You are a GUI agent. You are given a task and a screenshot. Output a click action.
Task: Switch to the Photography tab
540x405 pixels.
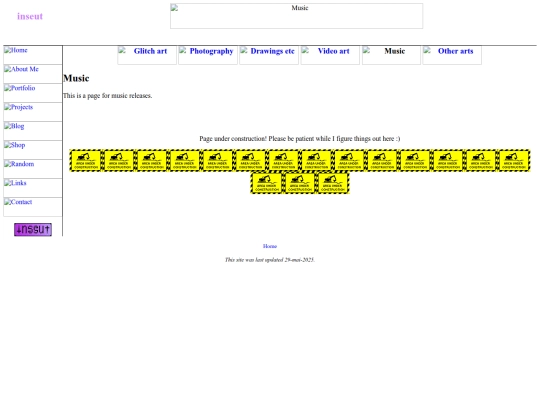point(208,55)
